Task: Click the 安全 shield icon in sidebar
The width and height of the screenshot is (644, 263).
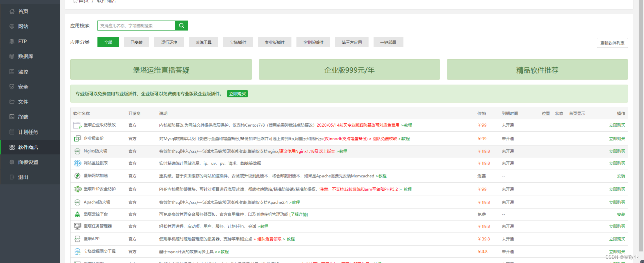Action: (12, 87)
